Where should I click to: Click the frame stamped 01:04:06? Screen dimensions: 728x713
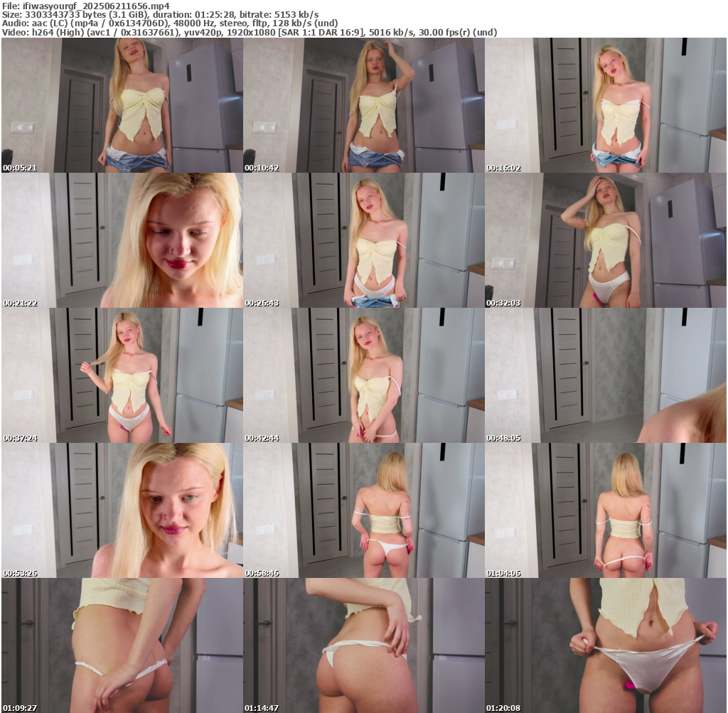606,510
